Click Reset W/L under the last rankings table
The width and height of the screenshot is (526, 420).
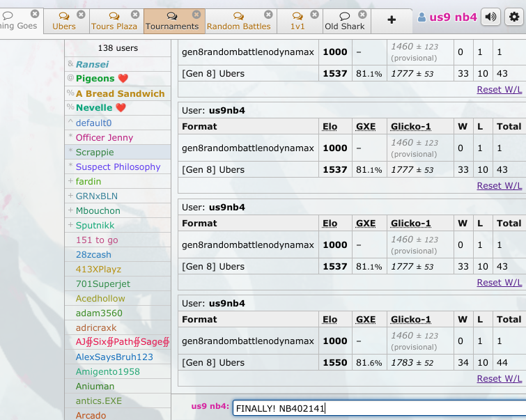tap(499, 378)
